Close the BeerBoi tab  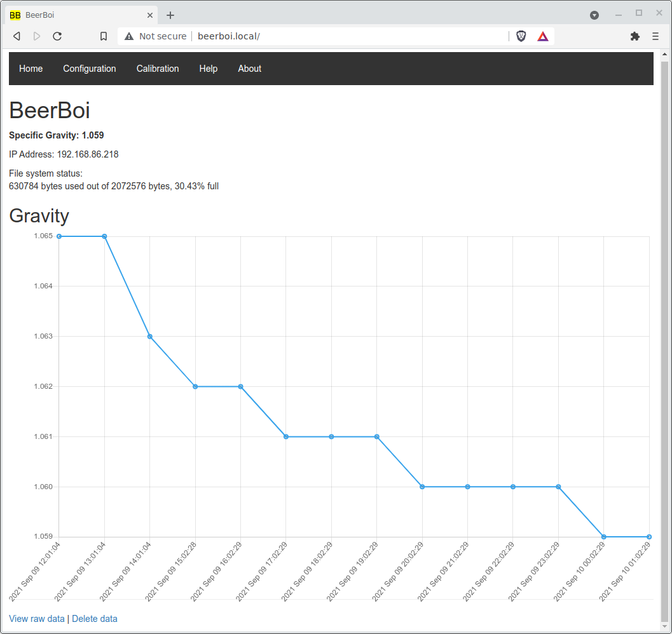tap(150, 15)
